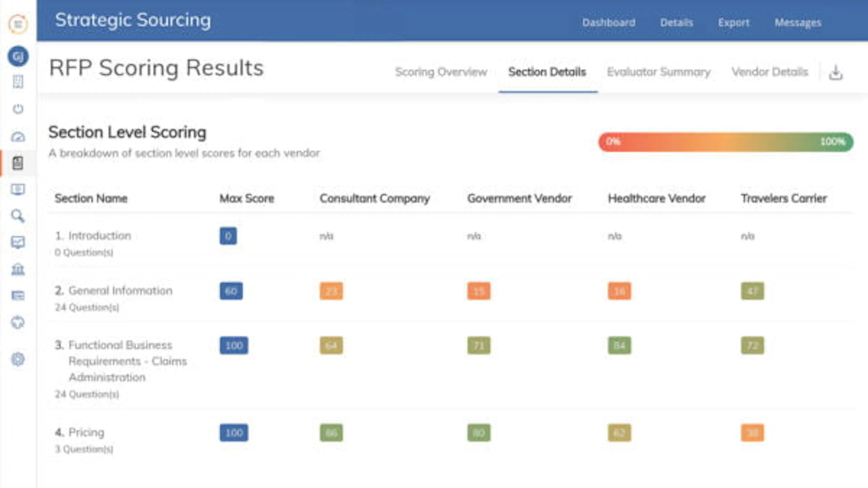Open the speedometer dashboard sidebar icon
Screen dimensions: 868x488
(18, 137)
